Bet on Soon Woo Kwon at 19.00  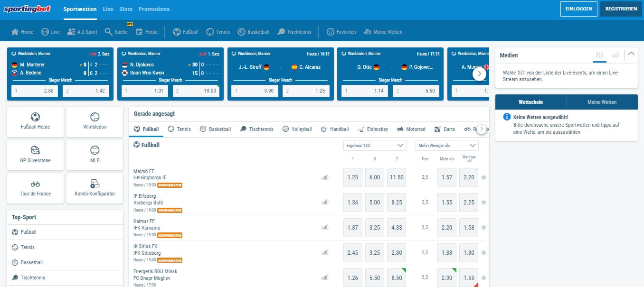pyautogui.click(x=196, y=91)
